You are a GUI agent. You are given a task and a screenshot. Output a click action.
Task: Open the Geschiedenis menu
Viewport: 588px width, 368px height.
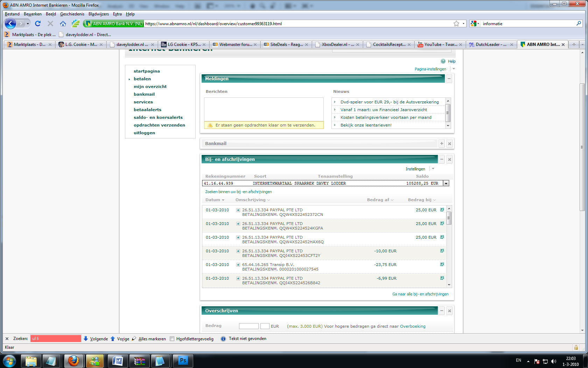[72, 14]
